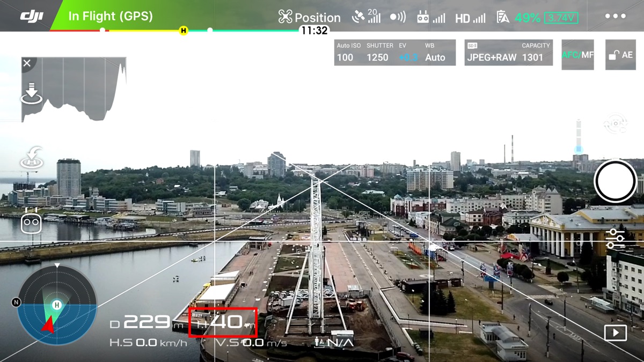644x362 pixels.
Task: Tap the H home point on radar
Action: click(x=56, y=305)
